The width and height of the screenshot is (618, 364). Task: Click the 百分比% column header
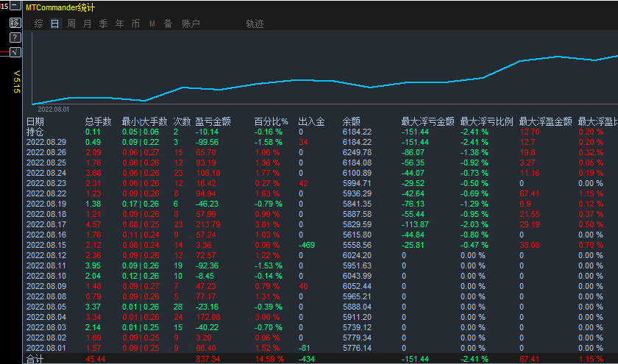point(271,121)
